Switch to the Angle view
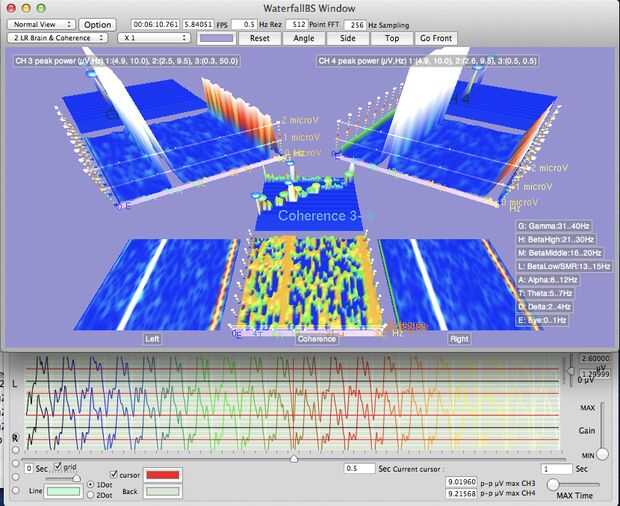620x506 pixels. [304, 38]
